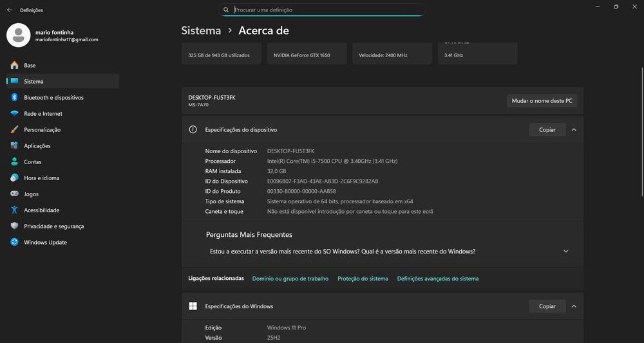Image resolution: width=644 pixels, height=343 pixels.
Task: Click the Tipo de sistema value text
Action: tap(340, 201)
